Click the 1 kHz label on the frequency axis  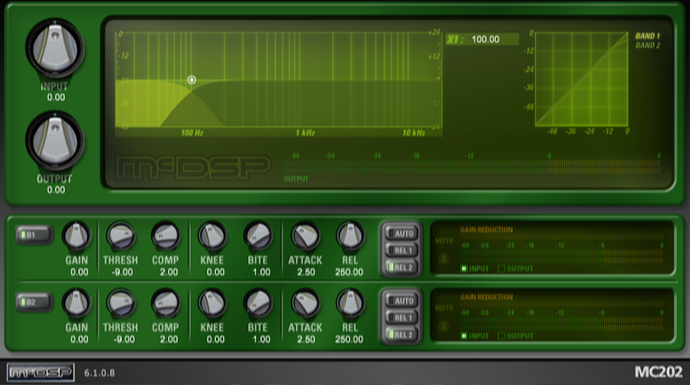coord(305,133)
